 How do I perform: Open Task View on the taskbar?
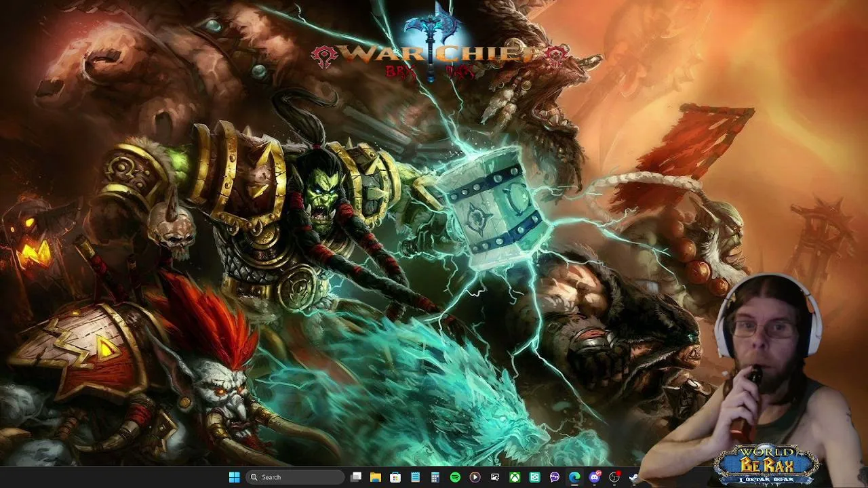[x=356, y=477]
